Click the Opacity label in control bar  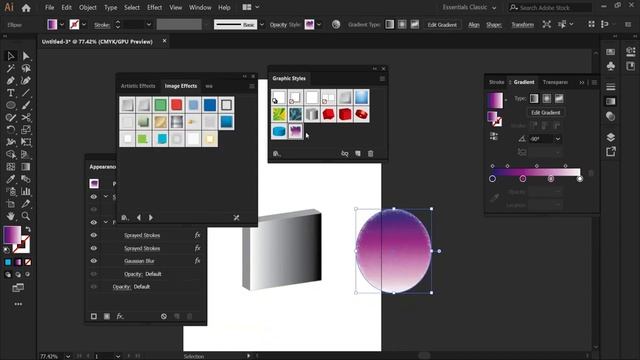pos(278,24)
